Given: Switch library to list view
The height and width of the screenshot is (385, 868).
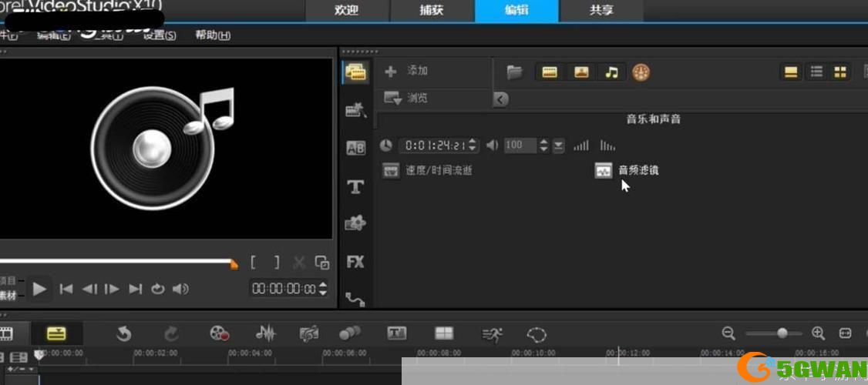Looking at the screenshot, I should pyautogui.click(x=816, y=72).
